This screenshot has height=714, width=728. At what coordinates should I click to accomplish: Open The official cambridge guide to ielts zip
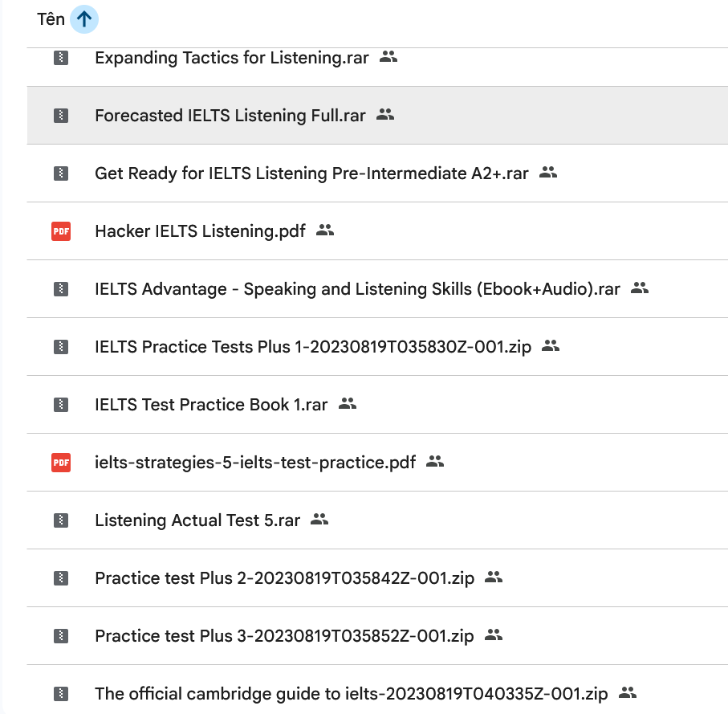point(351,694)
